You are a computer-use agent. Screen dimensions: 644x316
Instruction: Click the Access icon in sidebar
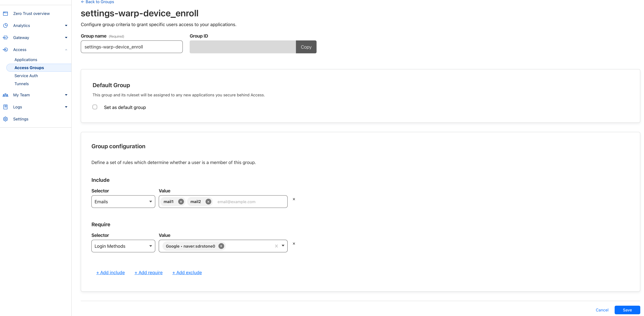click(5, 49)
